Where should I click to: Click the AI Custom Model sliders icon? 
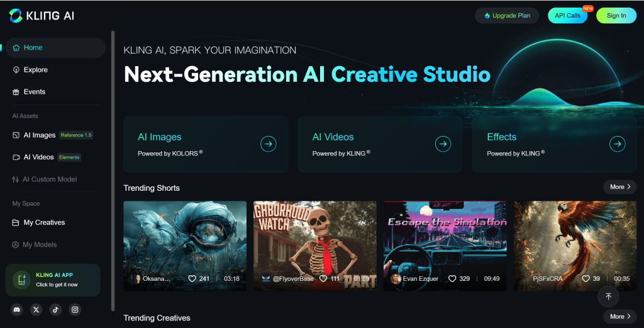point(16,179)
